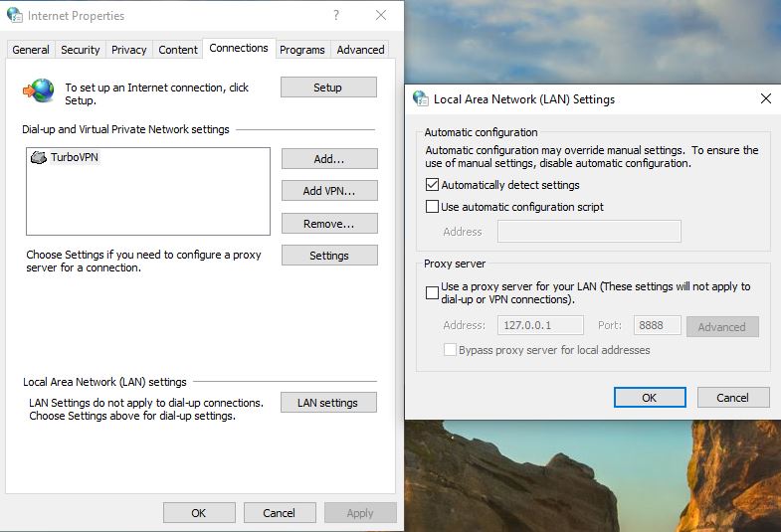Select the Connections tab
Screen dimensions: 781x532
(239, 49)
